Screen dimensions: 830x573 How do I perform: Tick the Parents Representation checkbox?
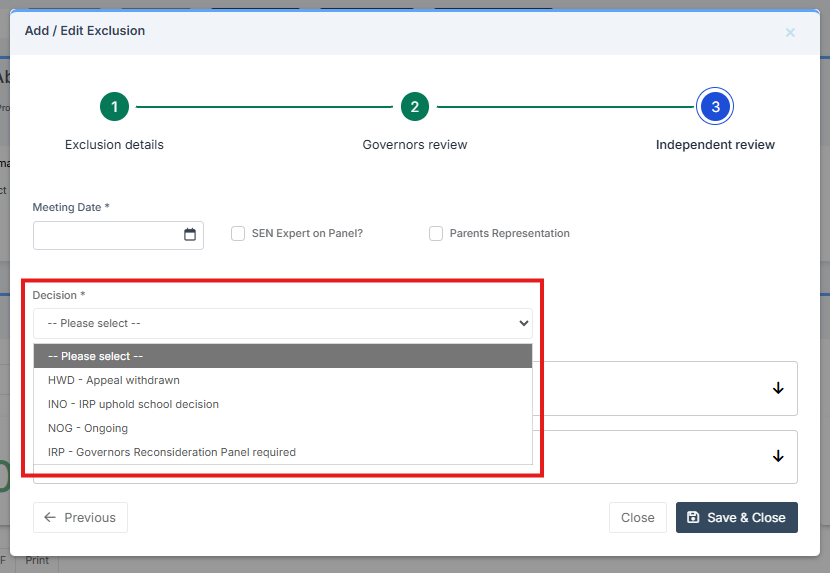coord(436,234)
